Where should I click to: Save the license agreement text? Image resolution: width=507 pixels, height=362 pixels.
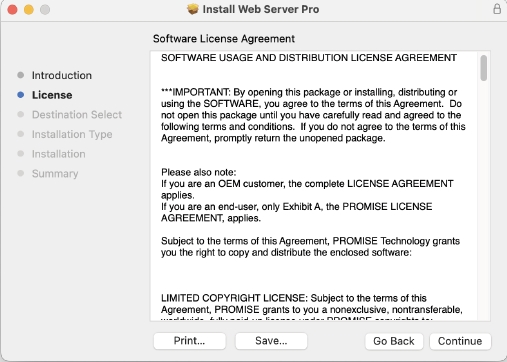point(271,341)
